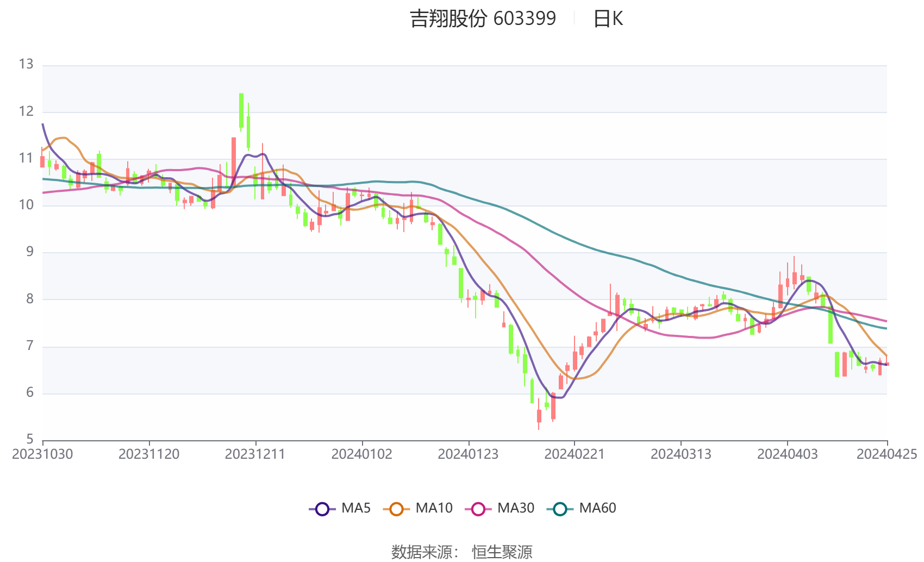The width and height of the screenshot is (924, 562).
Task: Select the 20240425 date axis label
Action: coord(887,454)
